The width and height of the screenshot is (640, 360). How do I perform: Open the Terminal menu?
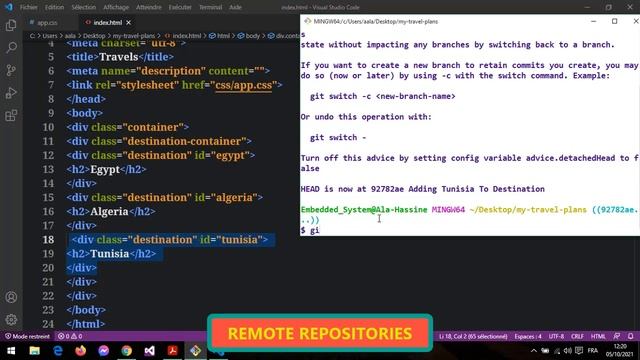click(211, 7)
